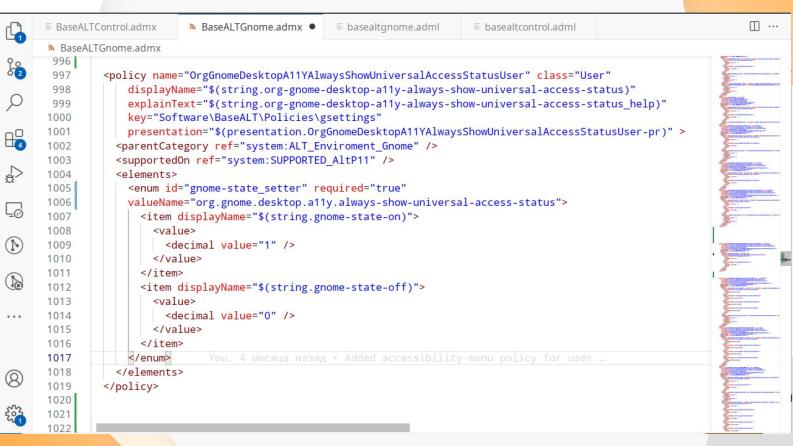
Task: Click the key="Software\BaseALT\Policies\gsettings" line
Action: pos(254,118)
